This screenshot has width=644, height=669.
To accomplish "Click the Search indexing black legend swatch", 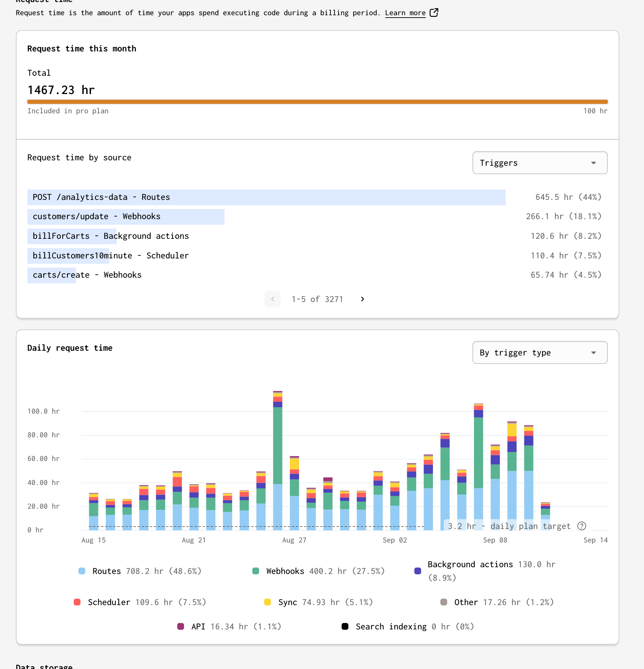I will click(x=345, y=626).
